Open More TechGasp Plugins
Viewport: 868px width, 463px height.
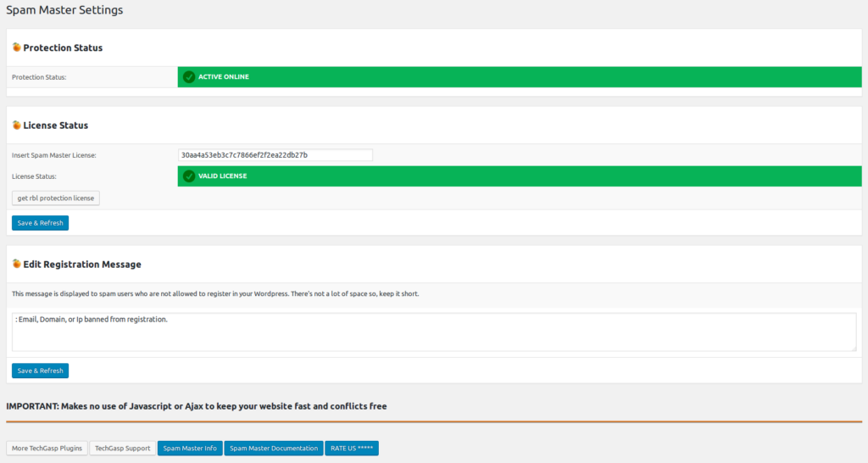47,448
